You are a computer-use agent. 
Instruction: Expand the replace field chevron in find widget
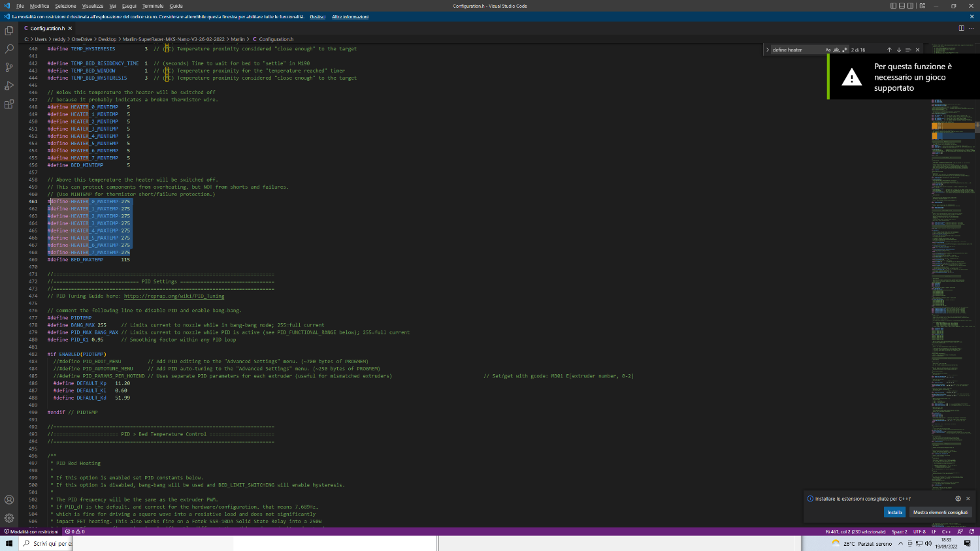click(767, 50)
